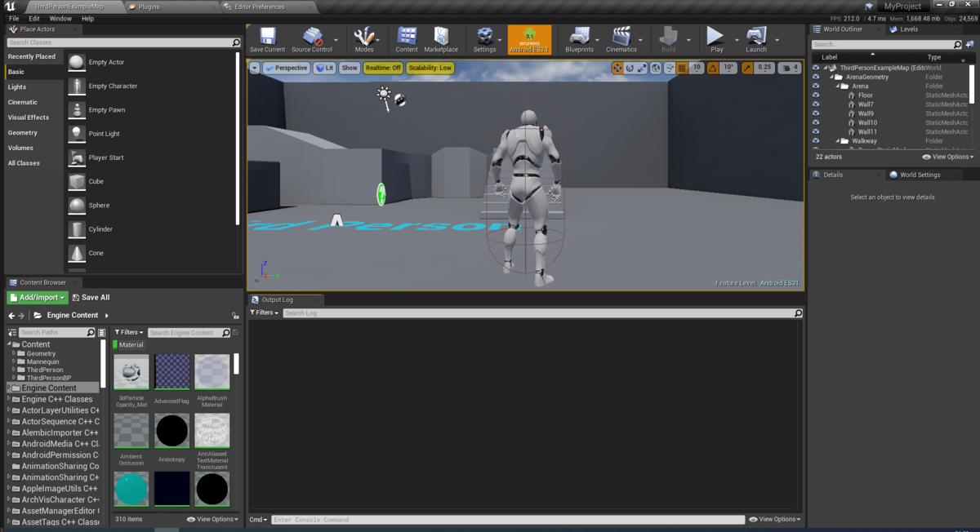Click the world coordinate system globe icon
The image size is (980, 532).
tap(656, 69)
